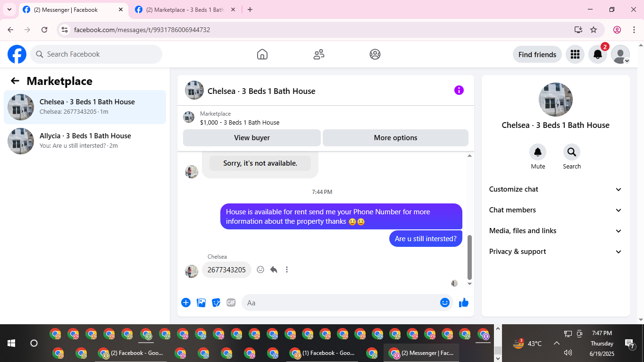Choose a GIF in the composer
This screenshot has height=362, width=644.
click(x=231, y=303)
